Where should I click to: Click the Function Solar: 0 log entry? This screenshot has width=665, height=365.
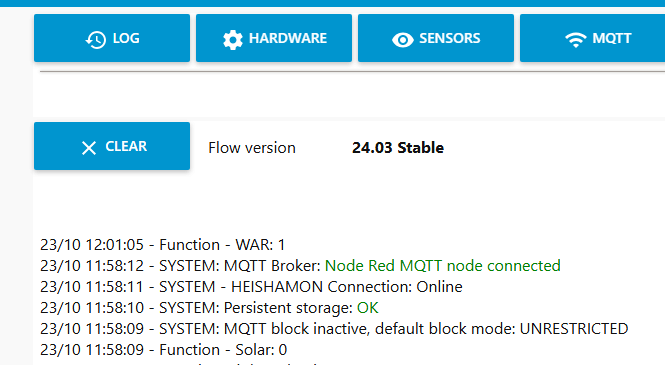coord(164,350)
